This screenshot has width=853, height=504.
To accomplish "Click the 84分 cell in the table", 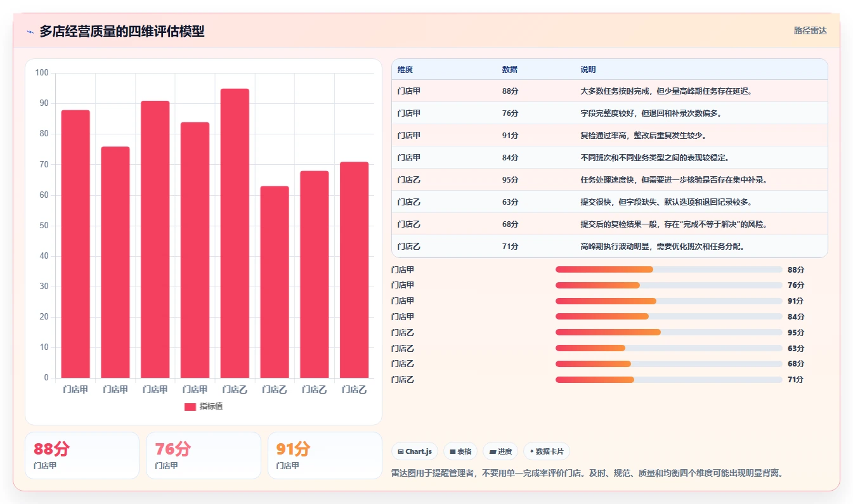I will tap(510, 158).
